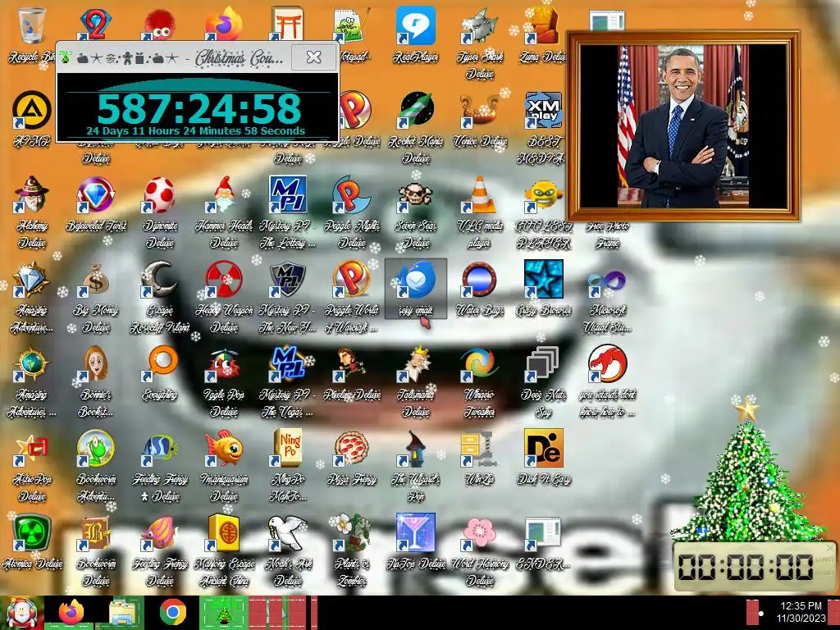Launch Hammer Heads Deluxe gnome icon
This screenshot has width=840, height=630.
tap(224, 194)
